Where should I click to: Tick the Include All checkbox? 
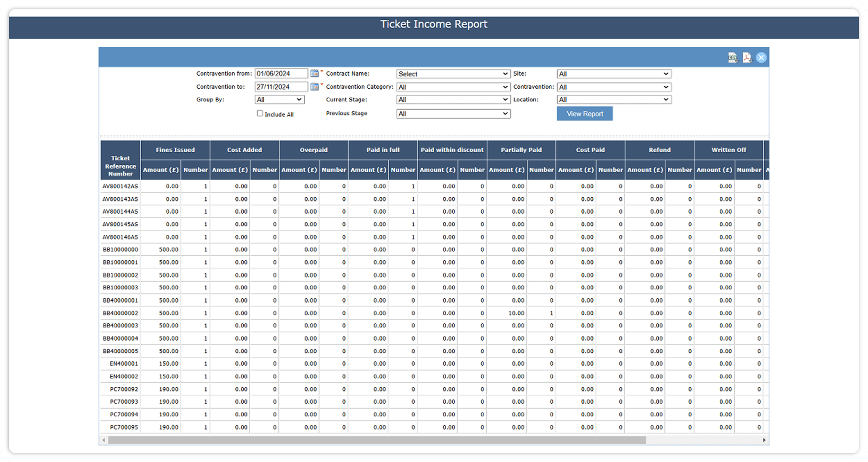[x=260, y=113]
